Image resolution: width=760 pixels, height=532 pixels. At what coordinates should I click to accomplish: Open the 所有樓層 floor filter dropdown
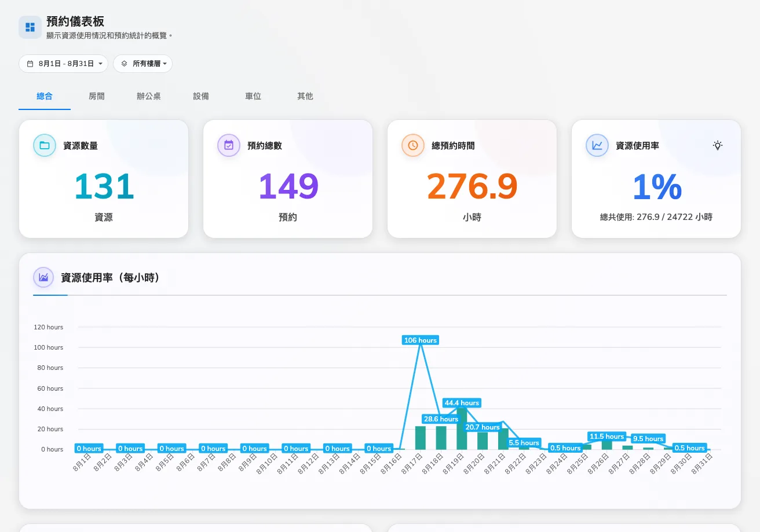(142, 64)
